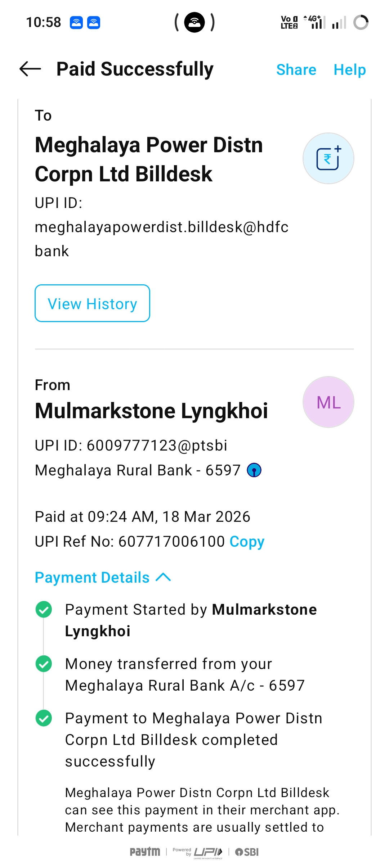Tap green check beside Payment completed
Image resolution: width=389 pixels, height=868 pixels.
pos(44,718)
